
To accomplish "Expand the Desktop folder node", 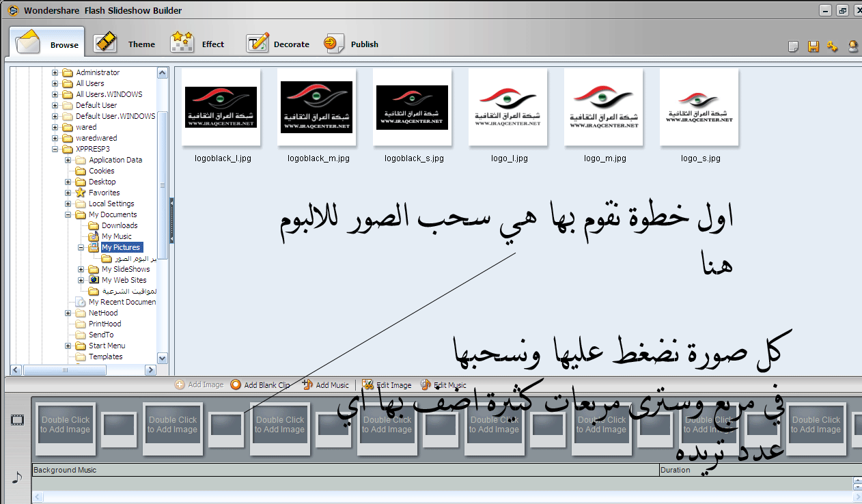I will (68, 182).
